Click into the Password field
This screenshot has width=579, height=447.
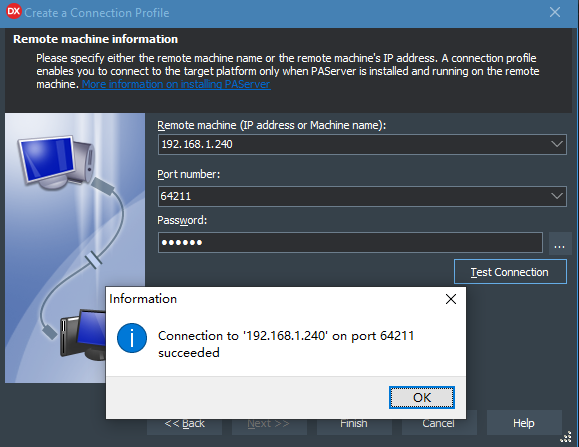pyautogui.click(x=350, y=243)
